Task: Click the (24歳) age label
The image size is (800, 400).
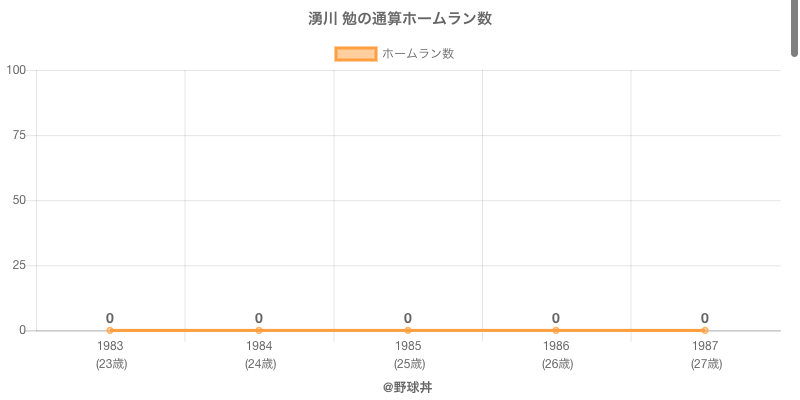Action: [x=259, y=364]
